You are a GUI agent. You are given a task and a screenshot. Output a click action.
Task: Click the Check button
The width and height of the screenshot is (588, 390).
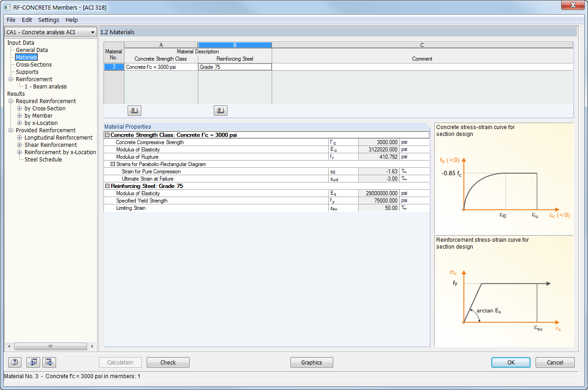pos(168,363)
